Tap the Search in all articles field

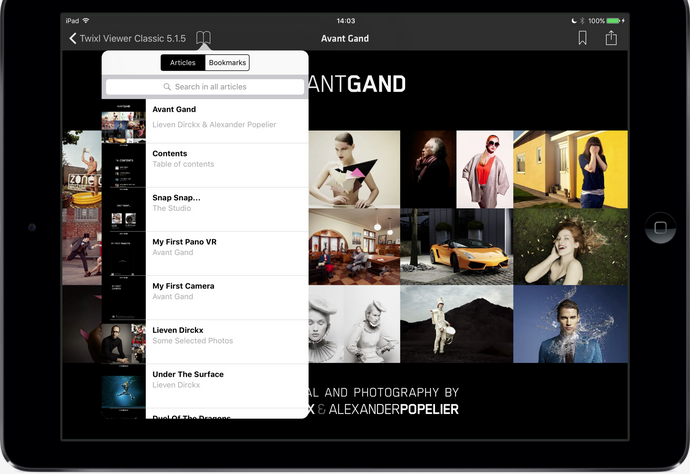[x=205, y=87]
